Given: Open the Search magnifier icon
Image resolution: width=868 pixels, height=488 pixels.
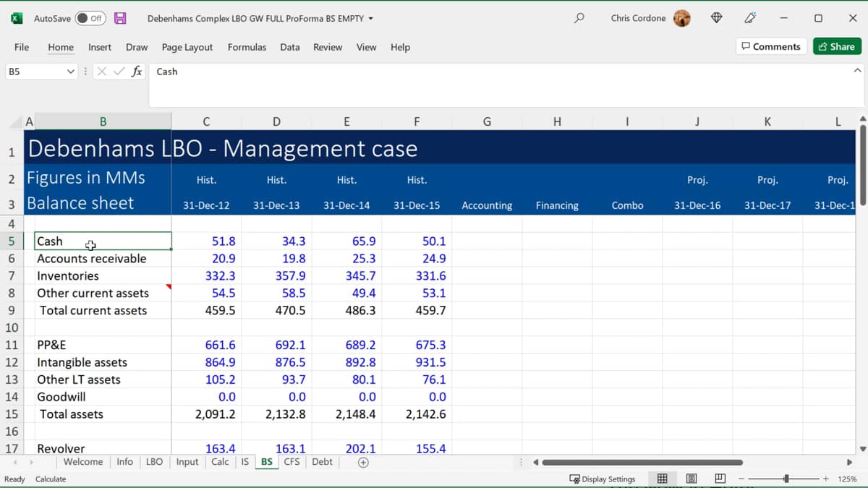Looking at the screenshot, I should pyautogui.click(x=579, y=18).
